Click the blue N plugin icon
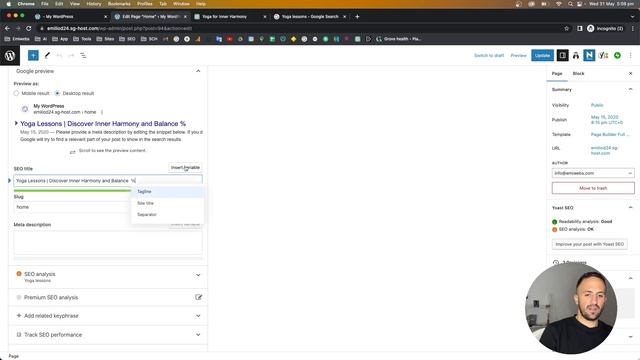 (x=589, y=55)
